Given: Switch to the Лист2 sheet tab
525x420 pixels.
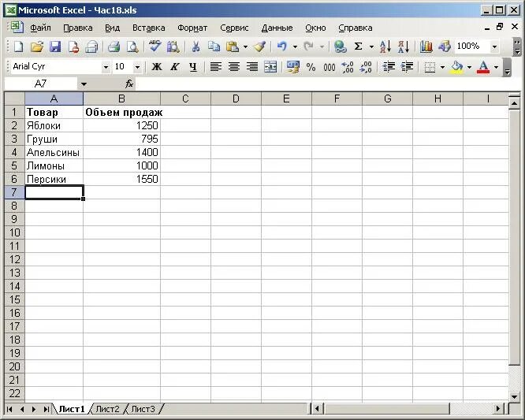Looking at the screenshot, I should pos(107,409).
